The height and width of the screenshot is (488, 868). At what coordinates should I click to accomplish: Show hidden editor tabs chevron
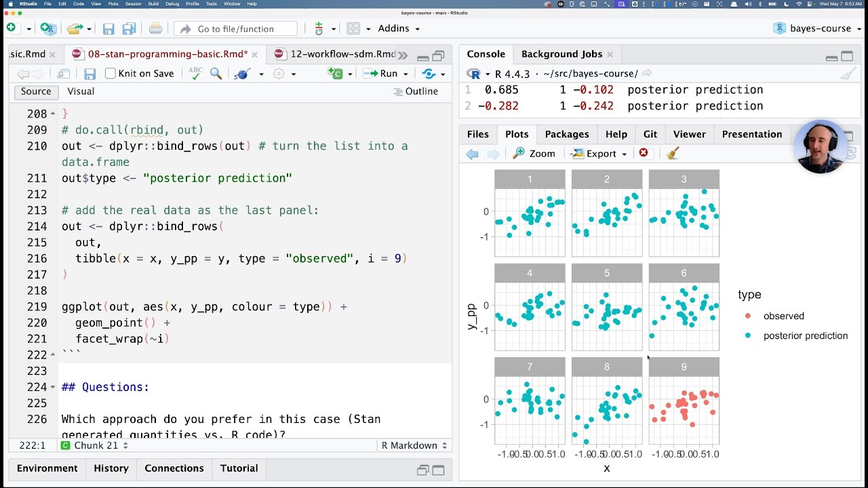pyautogui.click(x=402, y=55)
